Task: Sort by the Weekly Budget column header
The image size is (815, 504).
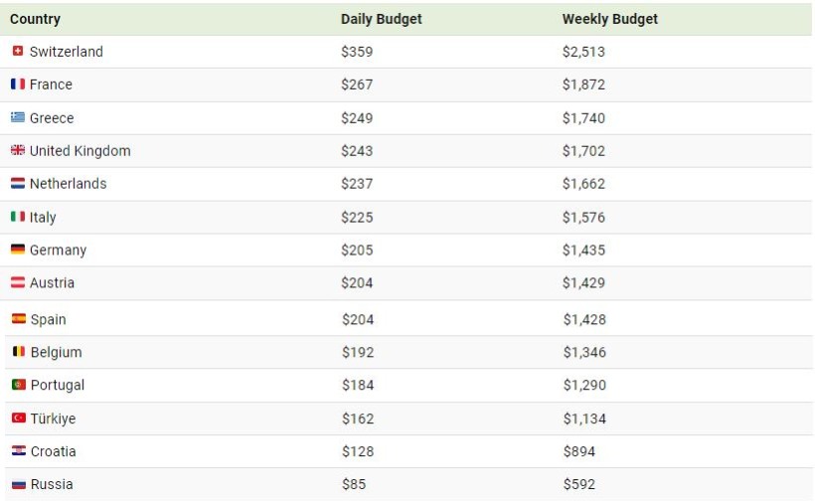Action: 609,19
